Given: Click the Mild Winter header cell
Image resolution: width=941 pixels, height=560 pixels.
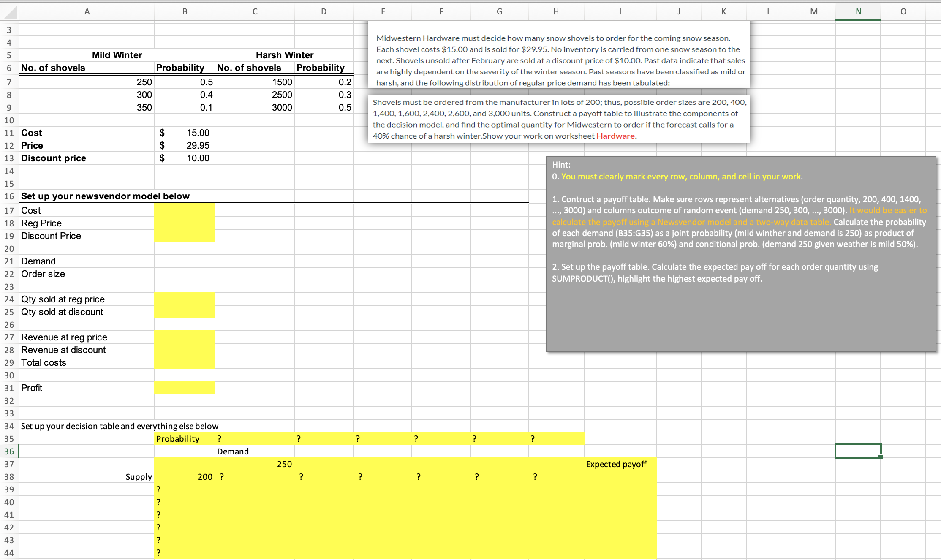Looking at the screenshot, I should pyautogui.click(x=117, y=55).
